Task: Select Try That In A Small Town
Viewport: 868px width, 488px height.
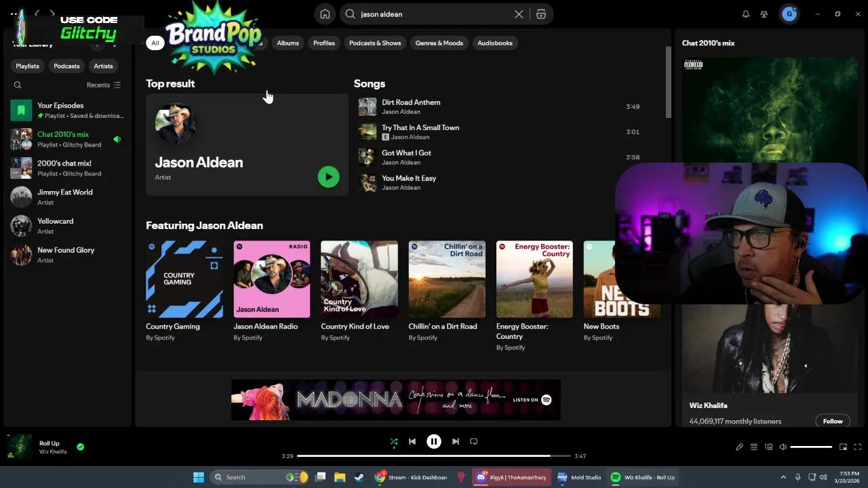Action: coord(420,127)
